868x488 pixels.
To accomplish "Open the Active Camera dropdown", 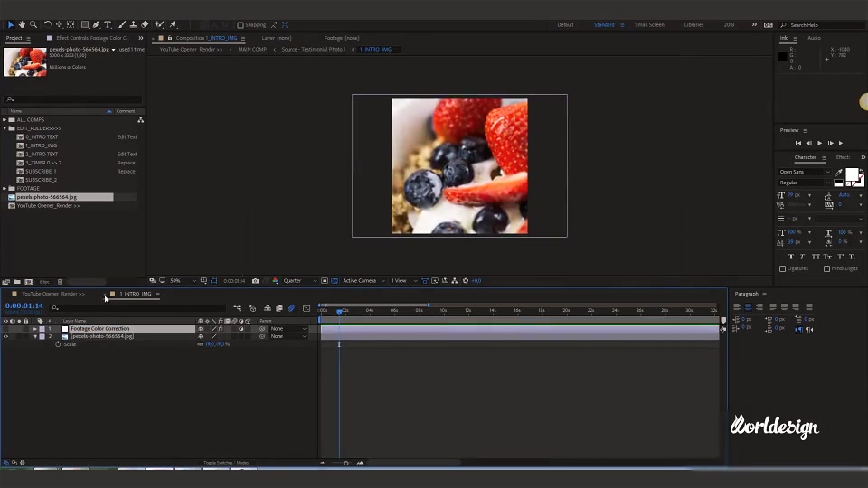I will pos(363,281).
